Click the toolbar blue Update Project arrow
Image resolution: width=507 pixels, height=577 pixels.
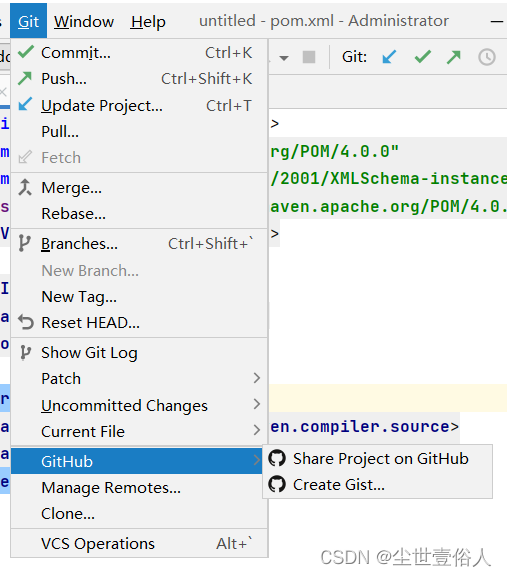389,57
